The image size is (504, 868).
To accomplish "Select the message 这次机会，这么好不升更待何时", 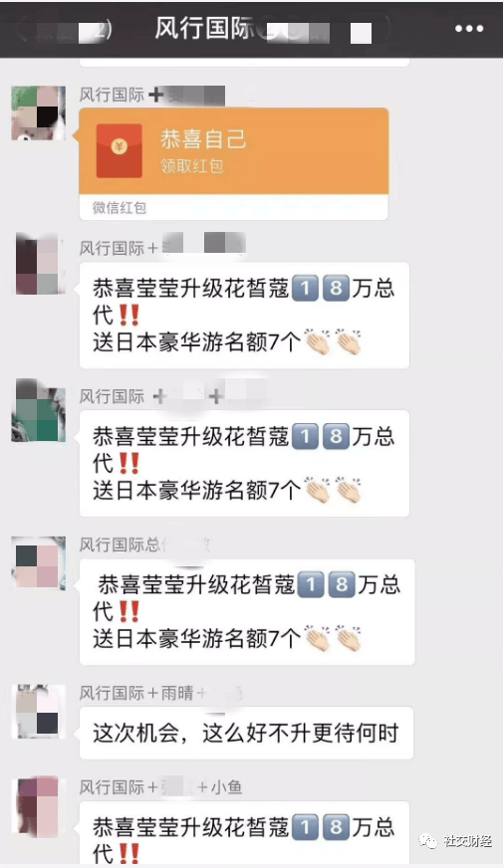I will (x=246, y=733).
